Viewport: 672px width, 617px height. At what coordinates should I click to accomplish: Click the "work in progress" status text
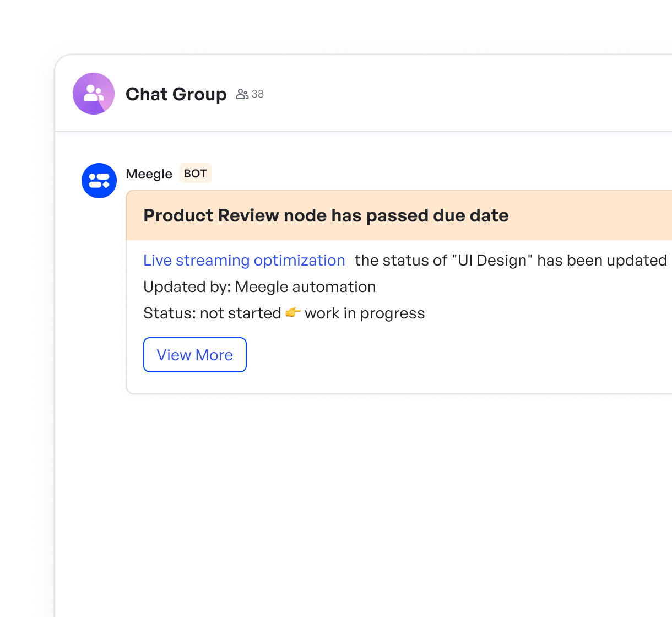click(365, 313)
